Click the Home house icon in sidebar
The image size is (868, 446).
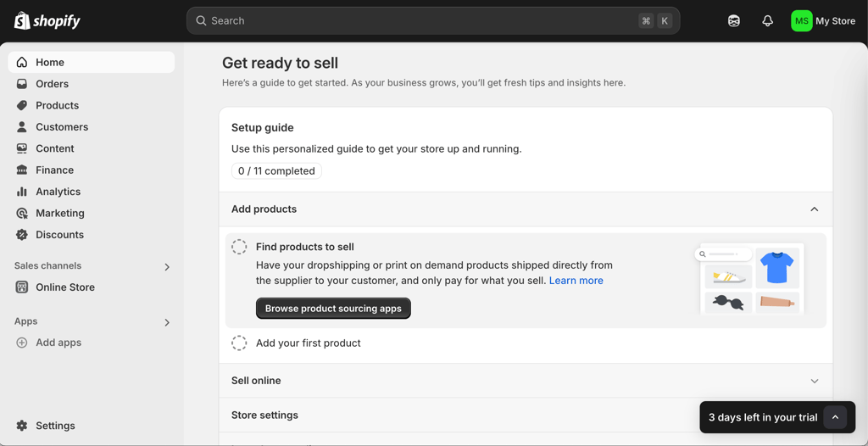[x=21, y=62]
